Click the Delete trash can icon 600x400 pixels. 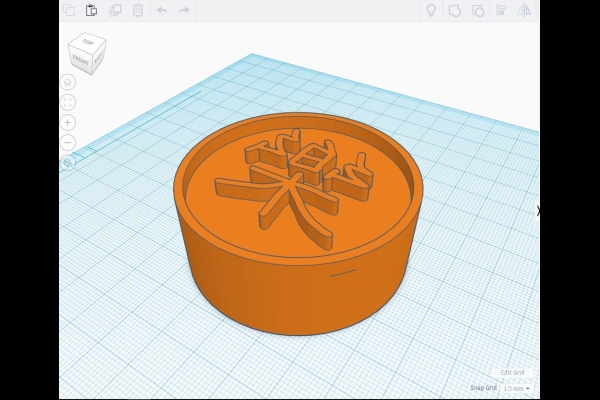138,10
